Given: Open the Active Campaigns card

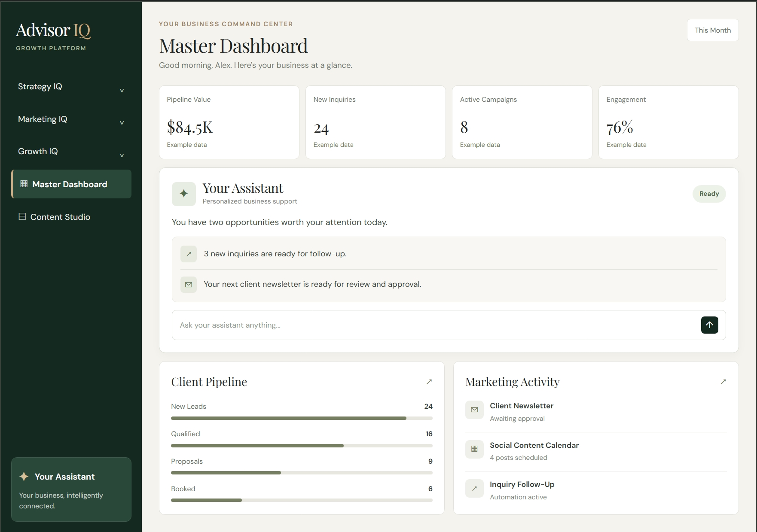Looking at the screenshot, I should coord(522,122).
